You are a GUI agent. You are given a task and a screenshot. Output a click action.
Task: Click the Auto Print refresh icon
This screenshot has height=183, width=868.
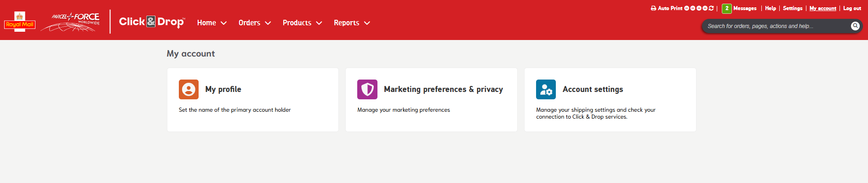pos(711,8)
